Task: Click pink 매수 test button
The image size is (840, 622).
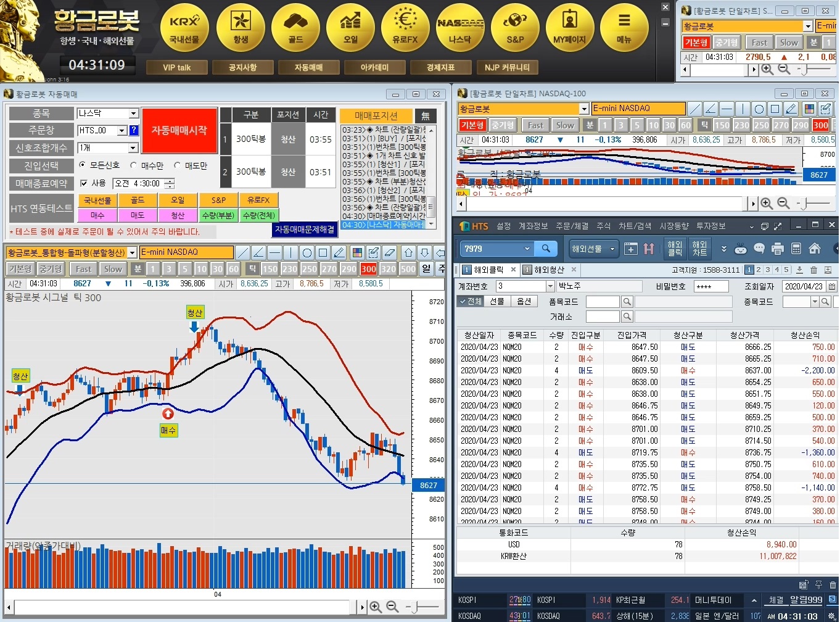Action: (97, 215)
